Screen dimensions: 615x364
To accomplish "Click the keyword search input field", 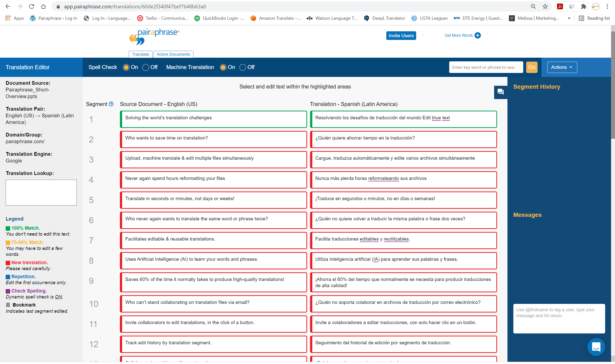I will pyautogui.click(x=486, y=67).
